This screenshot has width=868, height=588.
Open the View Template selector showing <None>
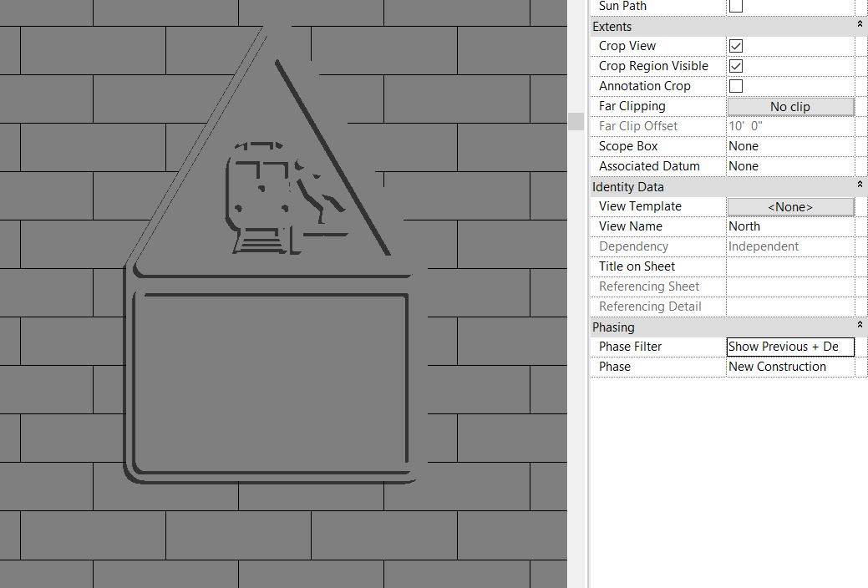(789, 206)
